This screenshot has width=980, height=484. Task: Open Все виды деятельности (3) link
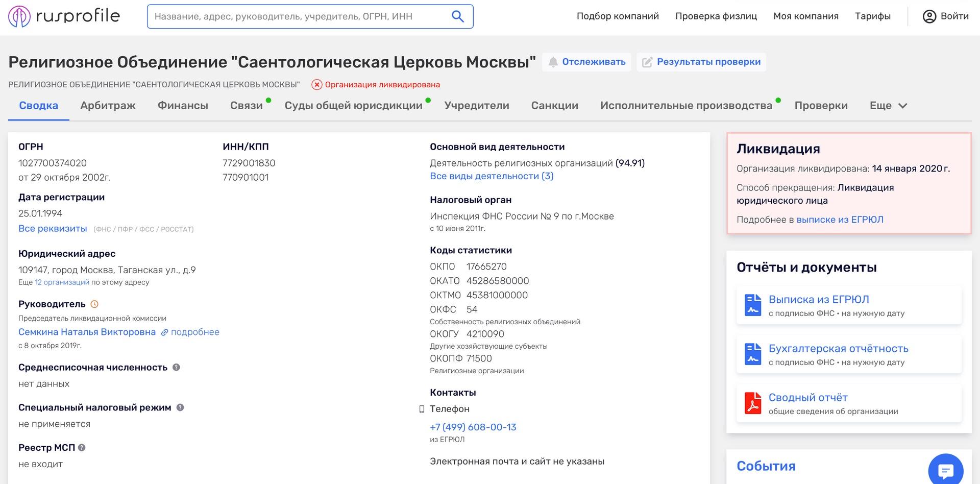tap(492, 176)
